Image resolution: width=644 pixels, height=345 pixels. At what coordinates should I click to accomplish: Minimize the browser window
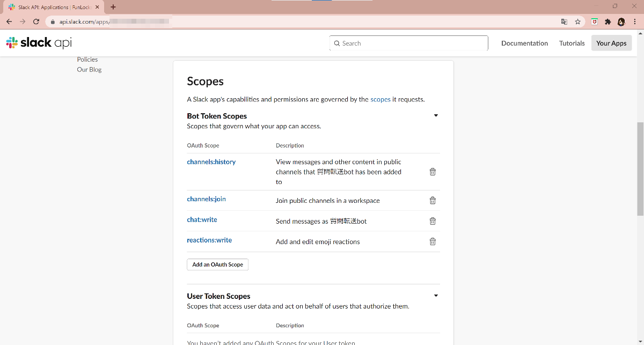(596, 6)
